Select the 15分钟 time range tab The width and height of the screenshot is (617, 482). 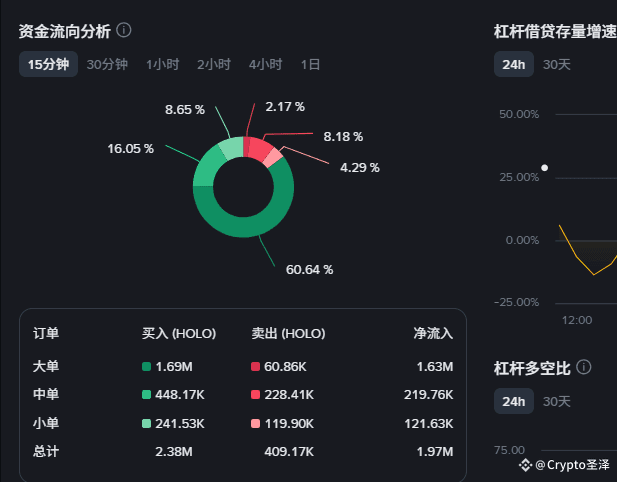click(x=48, y=64)
